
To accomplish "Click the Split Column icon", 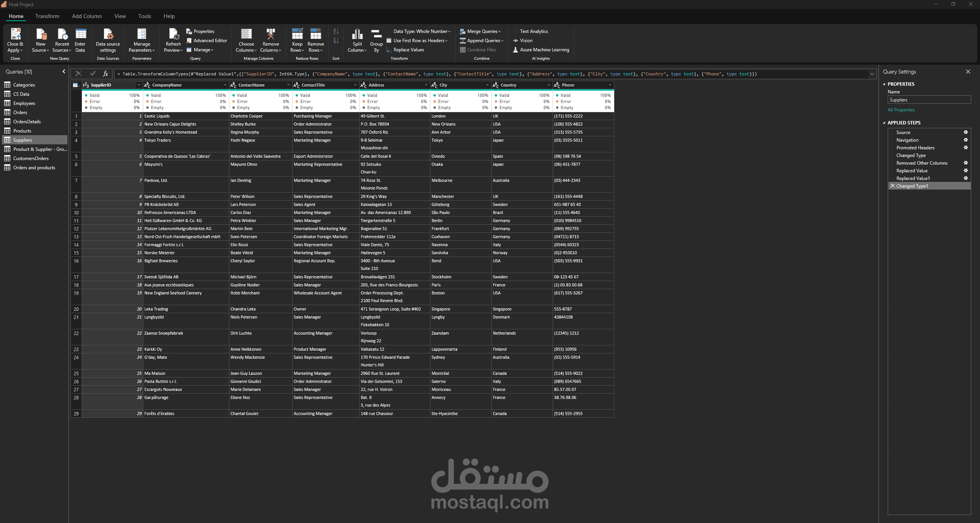I will [357, 34].
